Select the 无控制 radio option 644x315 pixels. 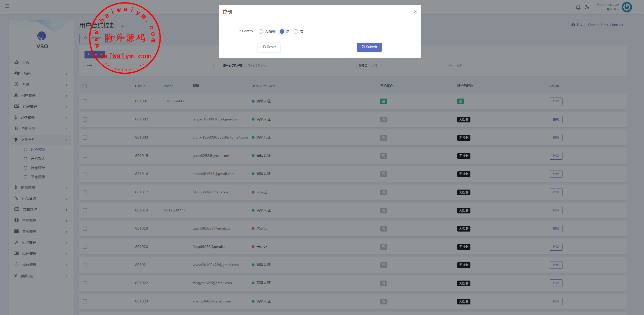[x=261, y=31]
